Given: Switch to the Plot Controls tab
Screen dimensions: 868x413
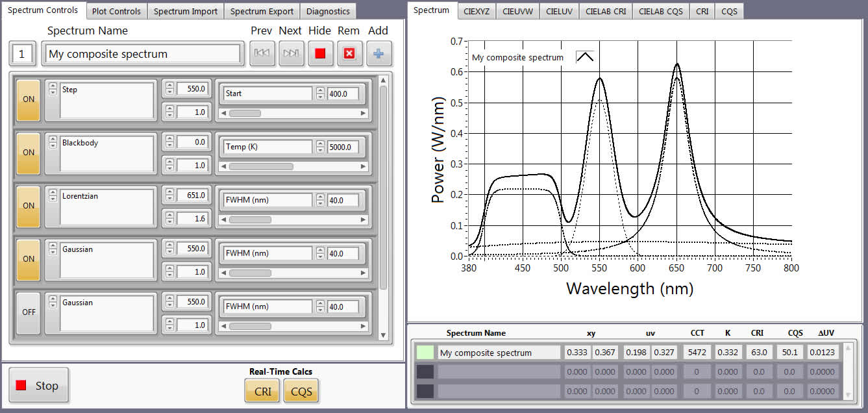Looking at the screenshot, I should (116, 11).
